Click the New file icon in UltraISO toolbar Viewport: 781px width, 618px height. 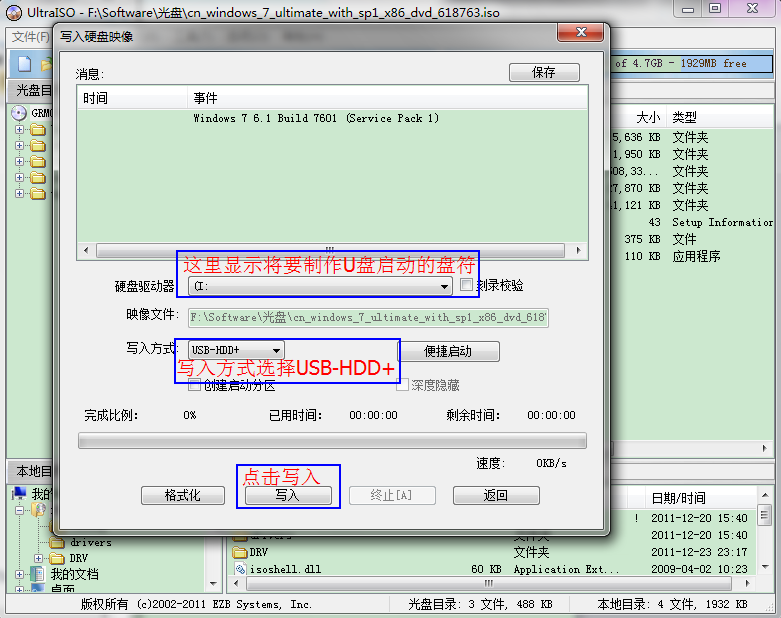[24, 64]
